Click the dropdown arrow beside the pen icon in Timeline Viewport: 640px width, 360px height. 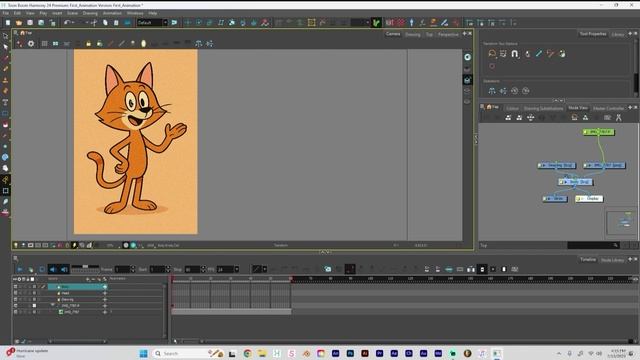point(264,269)
